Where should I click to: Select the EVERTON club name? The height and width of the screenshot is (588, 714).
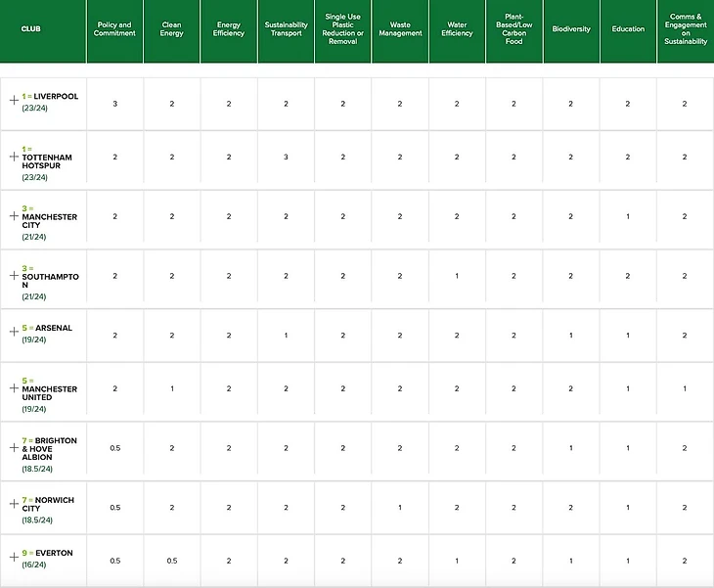pyautogui.click(x=54, y=553)
